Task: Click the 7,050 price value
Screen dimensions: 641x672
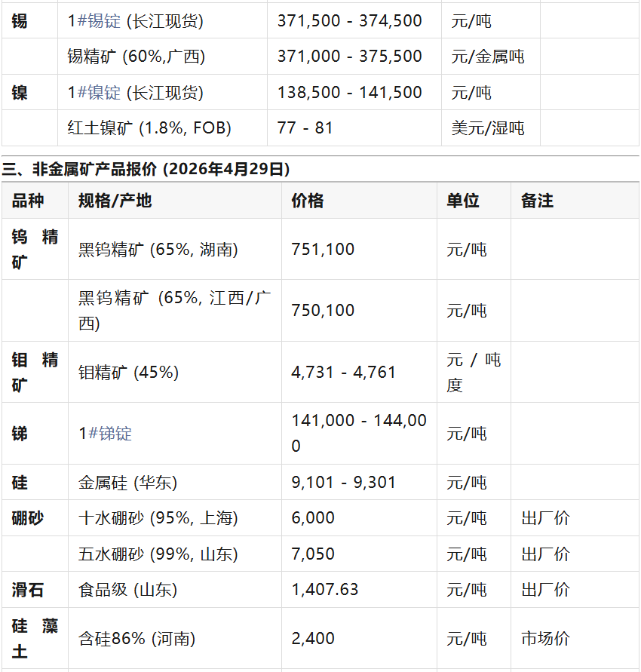Action: [x=313, y=554]
